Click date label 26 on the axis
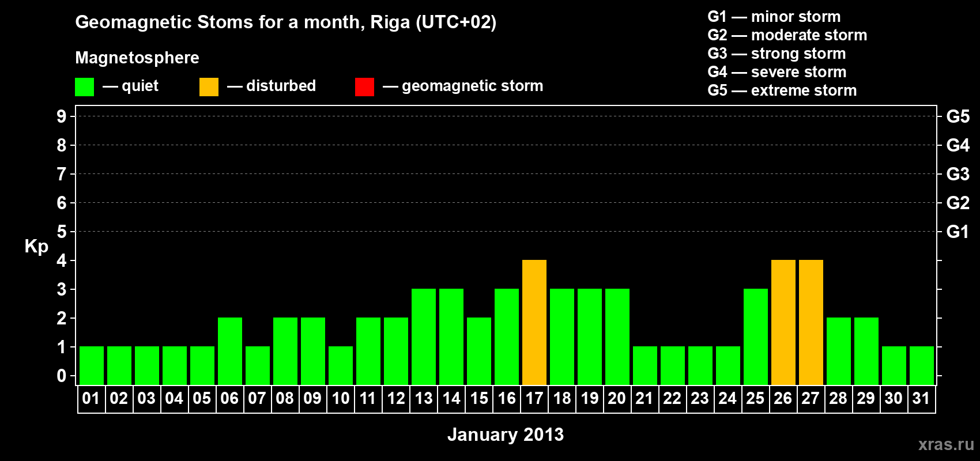Screen dimensions: 980x461 [783, 398]
